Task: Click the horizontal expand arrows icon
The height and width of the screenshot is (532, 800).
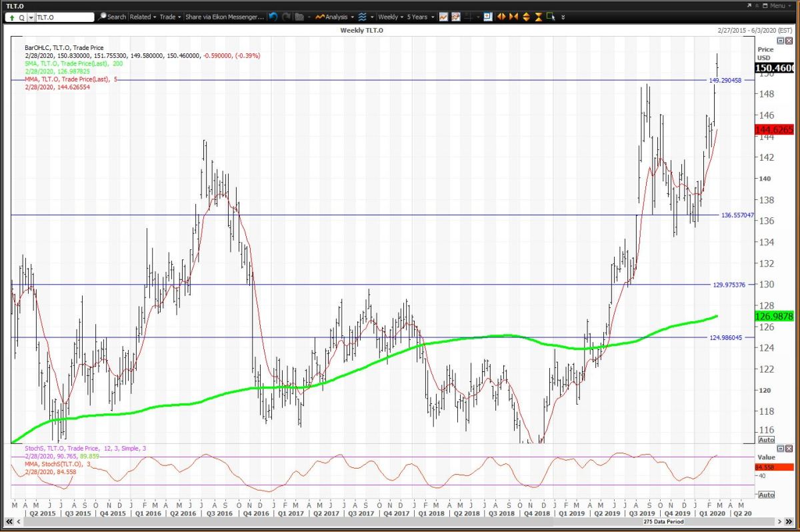Action: tap(501, 17)
